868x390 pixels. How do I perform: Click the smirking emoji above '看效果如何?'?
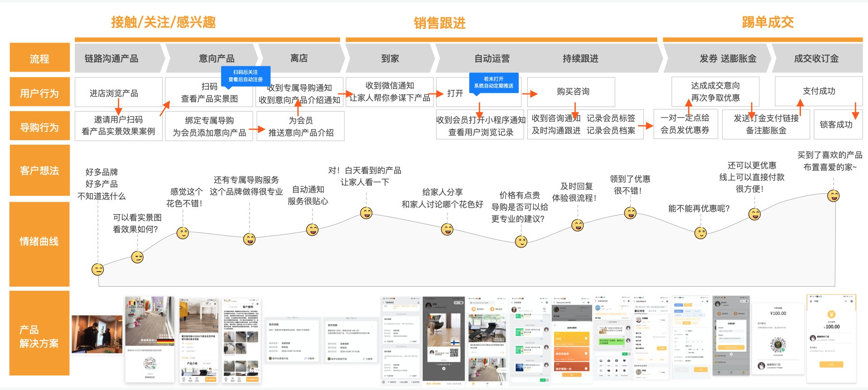(x=137, y=257)
